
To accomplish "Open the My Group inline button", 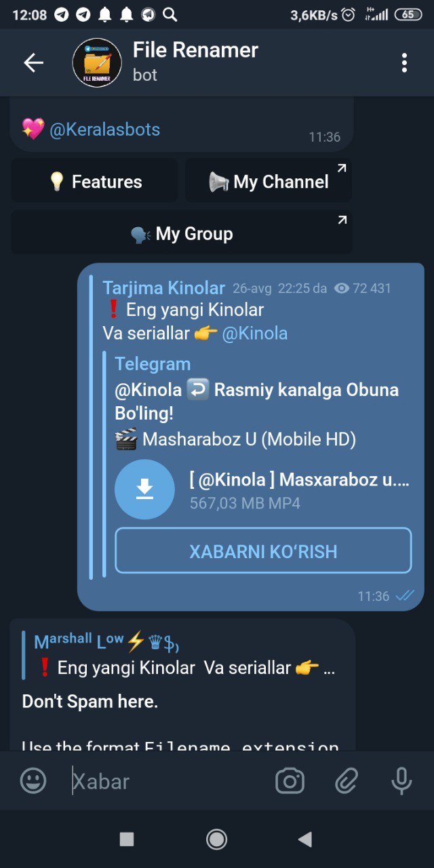I will 182,233.
